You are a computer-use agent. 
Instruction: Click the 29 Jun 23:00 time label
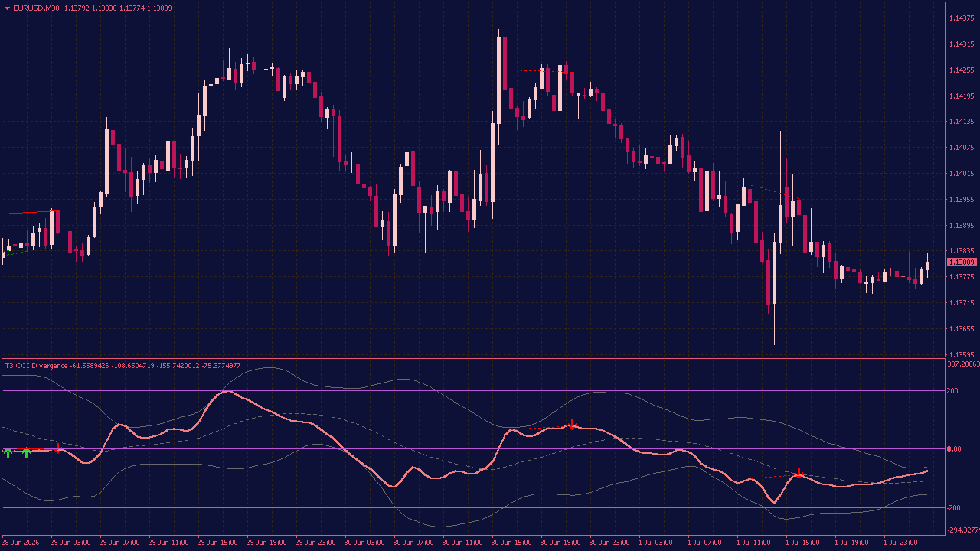pos(315,542)
